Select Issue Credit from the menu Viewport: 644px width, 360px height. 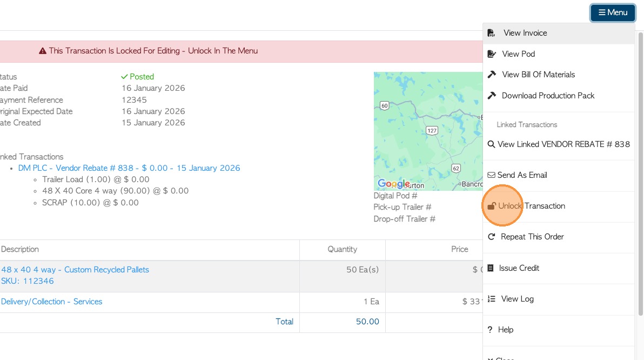pos(519,268)
